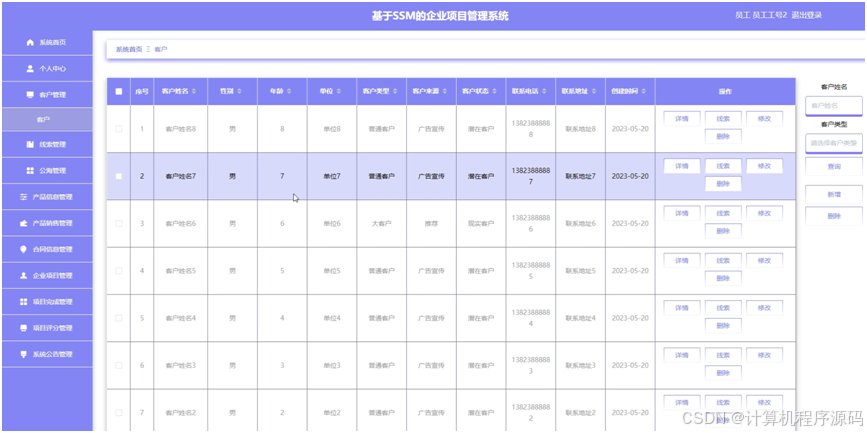This screenshot has height=433, width=867.
Task: Click the 查询 search button
Action: pyautogui.click(x=834, y=166)
